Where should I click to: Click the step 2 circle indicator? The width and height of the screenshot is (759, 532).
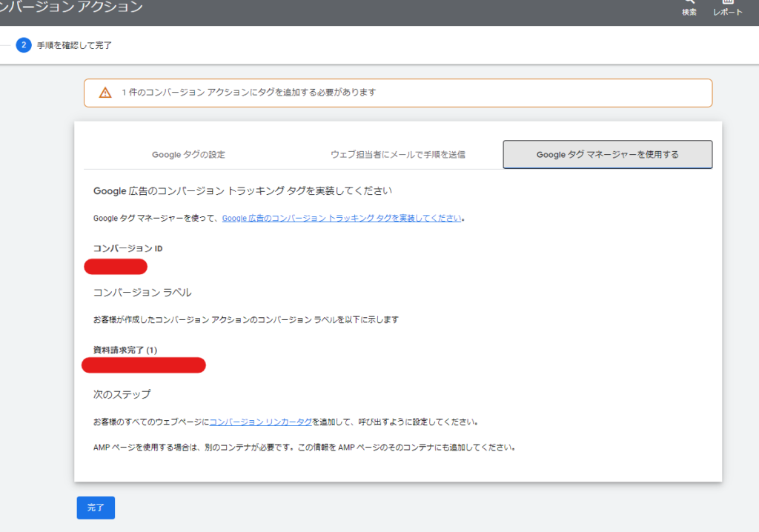click(24, 45)
